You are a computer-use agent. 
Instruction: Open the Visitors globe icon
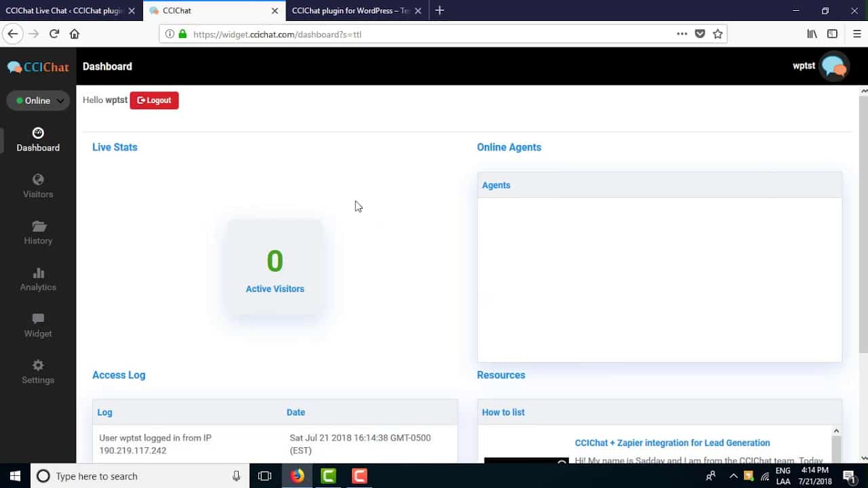[x=38, y=180]
